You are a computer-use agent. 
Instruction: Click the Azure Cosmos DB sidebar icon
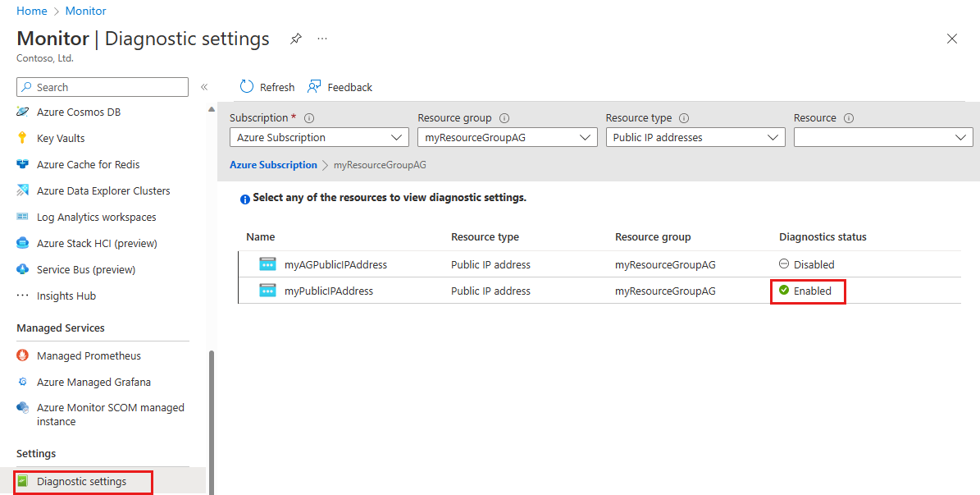coord(23,112)
